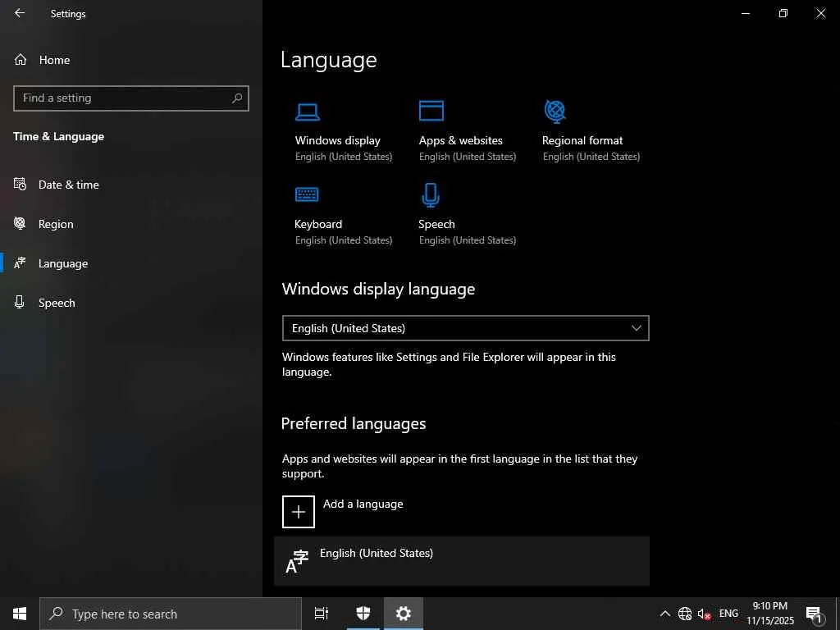Click English (United States) under Keyboard
Screen dimensions: 840x630
pyautogui.click(x=344, y=240)
